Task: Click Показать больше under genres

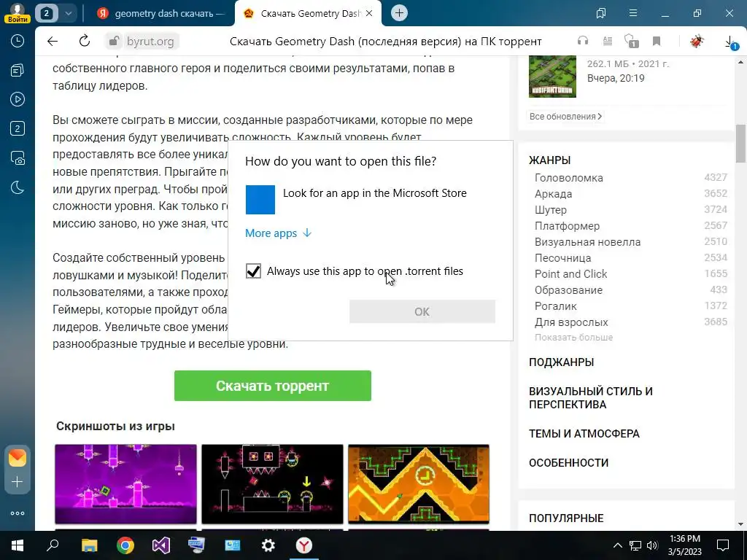Action: click(x=573, y=337)
